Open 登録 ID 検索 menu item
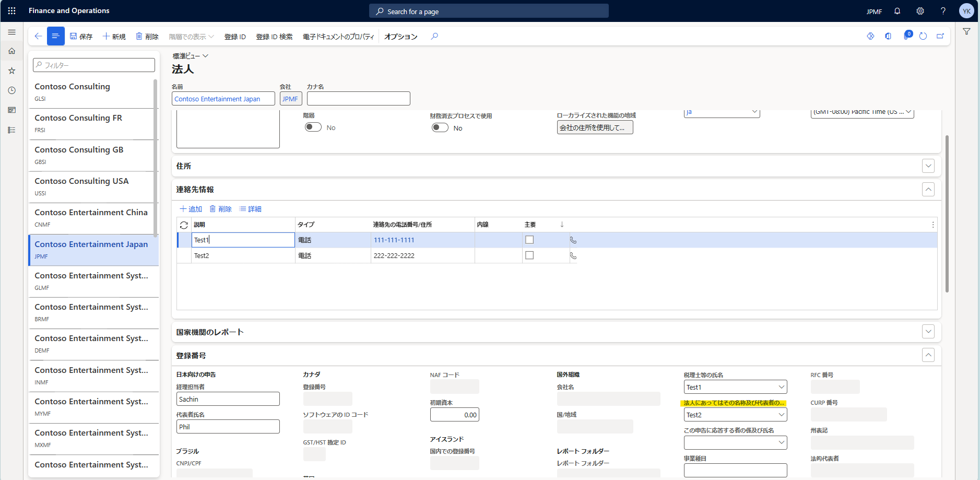The height and width of the screenshot is (480, 980). pyautogui.click(x=274, y=37)
